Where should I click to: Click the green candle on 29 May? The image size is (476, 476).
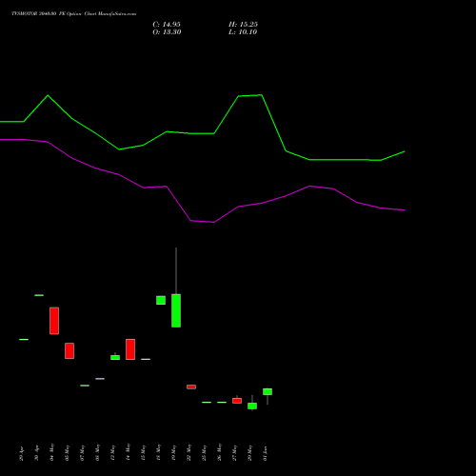pos(252,406)
